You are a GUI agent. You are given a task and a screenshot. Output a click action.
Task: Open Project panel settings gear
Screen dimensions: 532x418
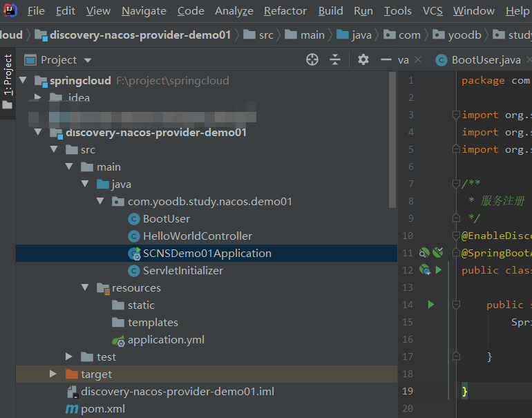[363, 59]
